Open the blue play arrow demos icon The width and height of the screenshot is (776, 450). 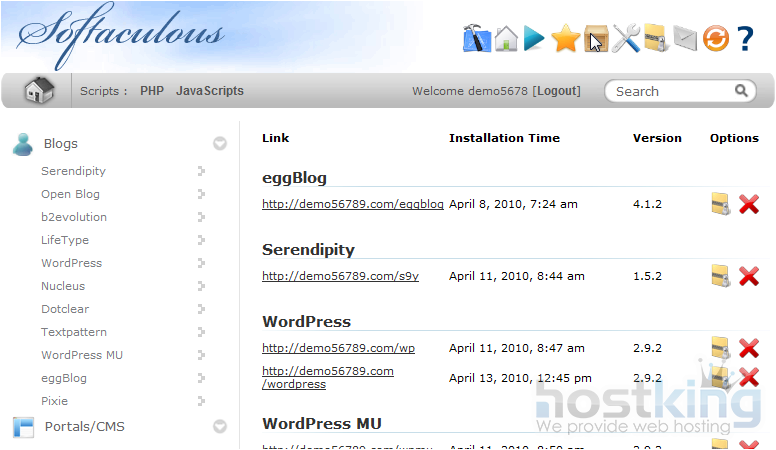pos(535,39)
